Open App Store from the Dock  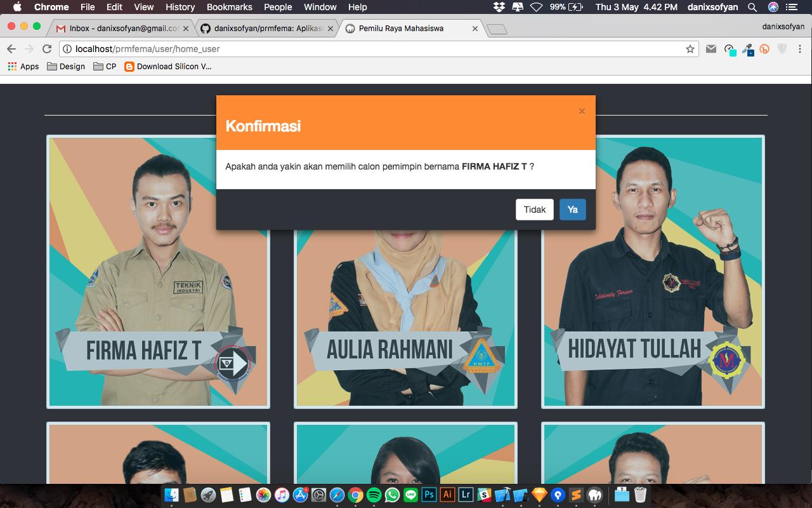click(x=301, y=495)
